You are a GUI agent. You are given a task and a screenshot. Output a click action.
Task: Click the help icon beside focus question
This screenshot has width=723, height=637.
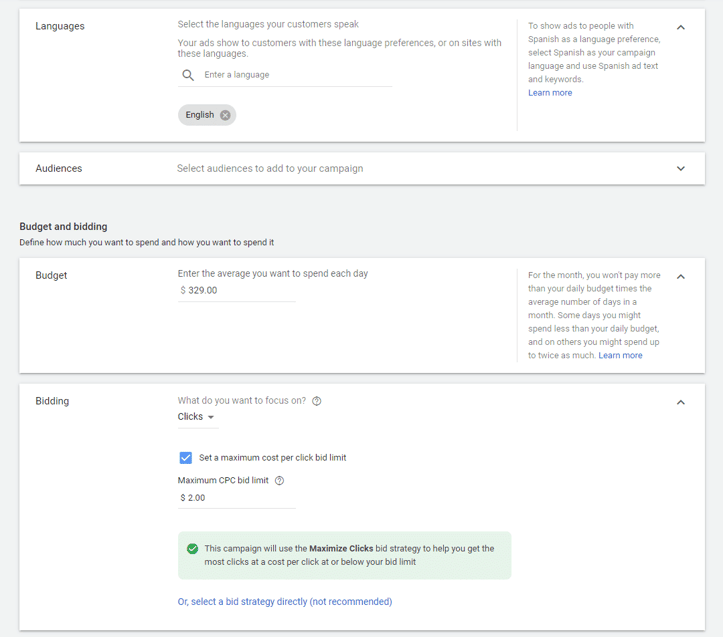pyautogui.click(x=317, y=401)
